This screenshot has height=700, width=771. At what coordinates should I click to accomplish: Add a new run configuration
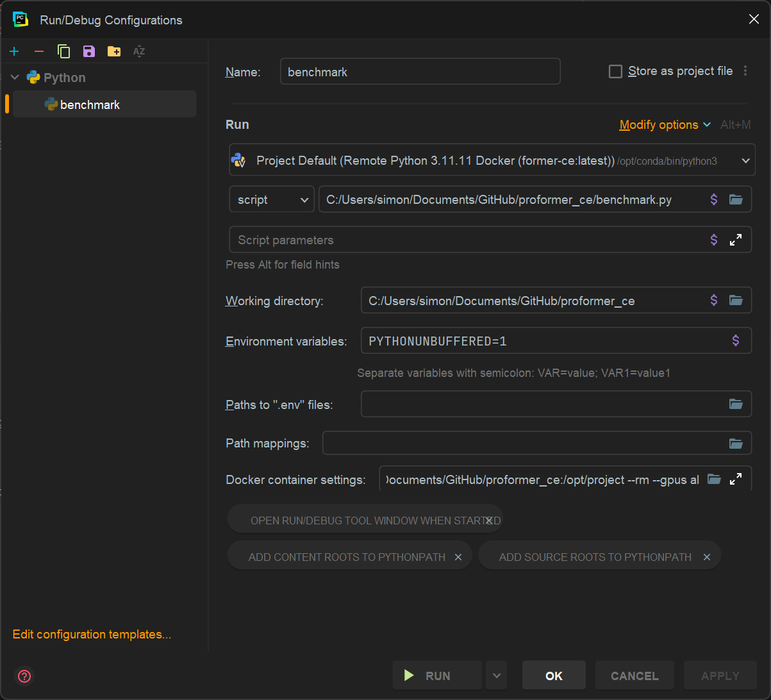click(x=14, y=51)
